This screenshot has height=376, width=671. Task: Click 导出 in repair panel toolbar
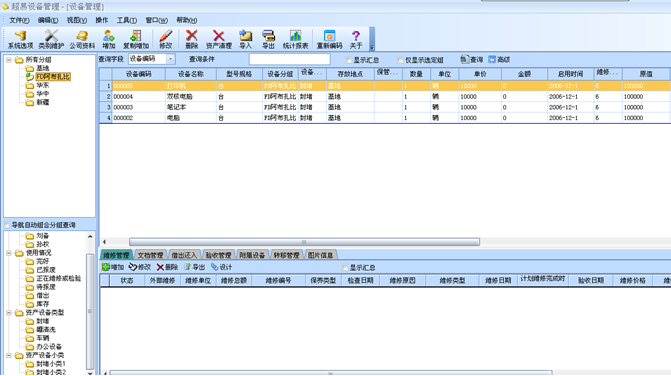195,267
